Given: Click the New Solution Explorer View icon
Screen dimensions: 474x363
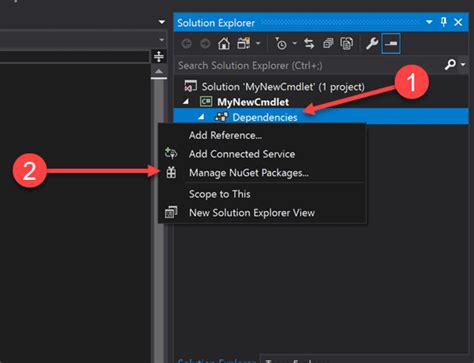Looking at the screenshot, I should point(171,212).
